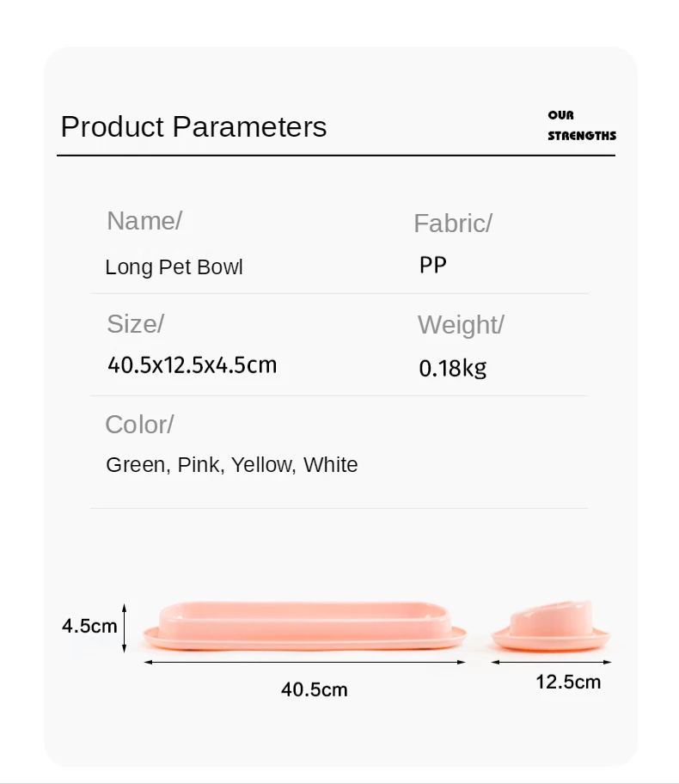Select the Weight/ field label

click(460, 325)
